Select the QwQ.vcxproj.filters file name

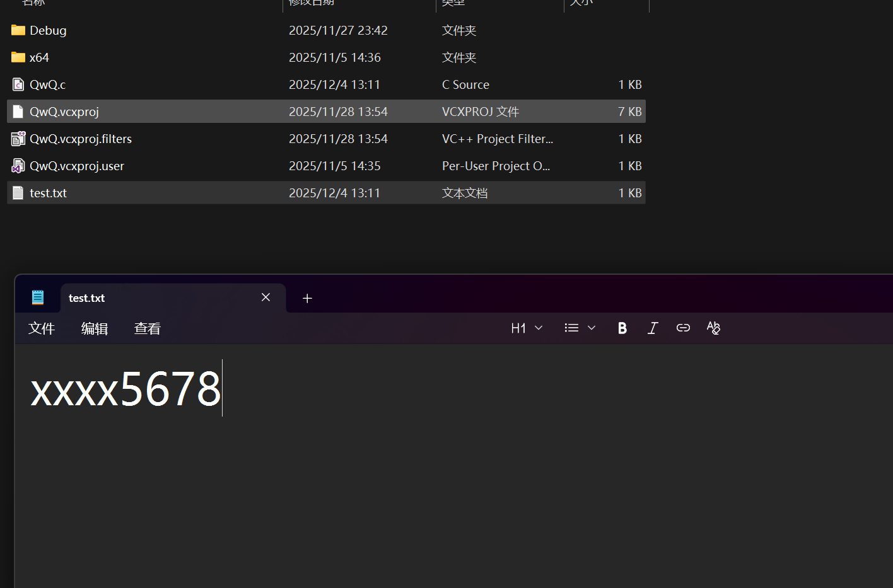click(81, 139)
